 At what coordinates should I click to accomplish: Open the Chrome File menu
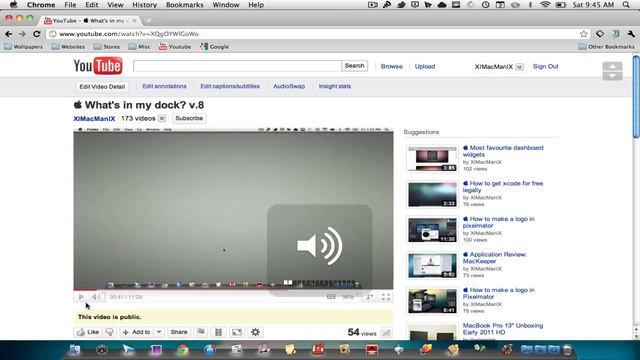tap(70, 5)
